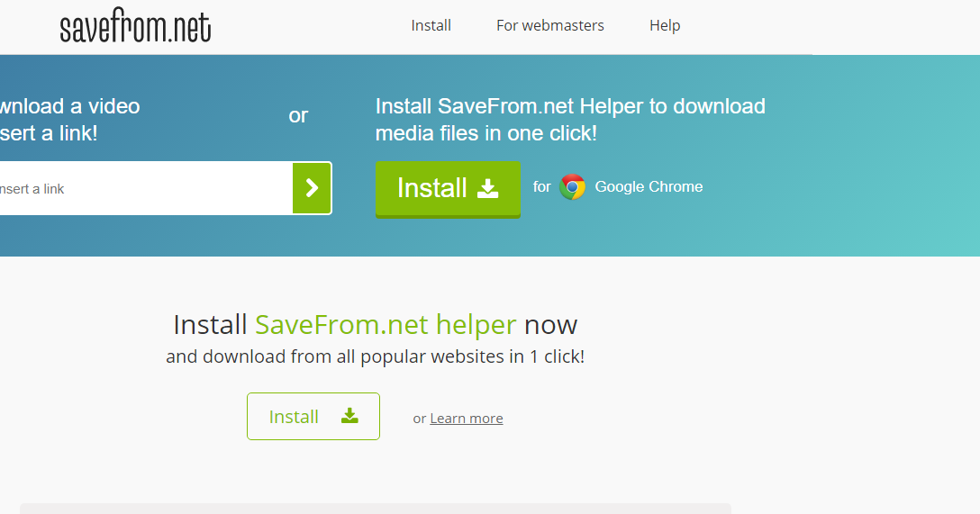Click the download a video heading

(x=70, y=120)
